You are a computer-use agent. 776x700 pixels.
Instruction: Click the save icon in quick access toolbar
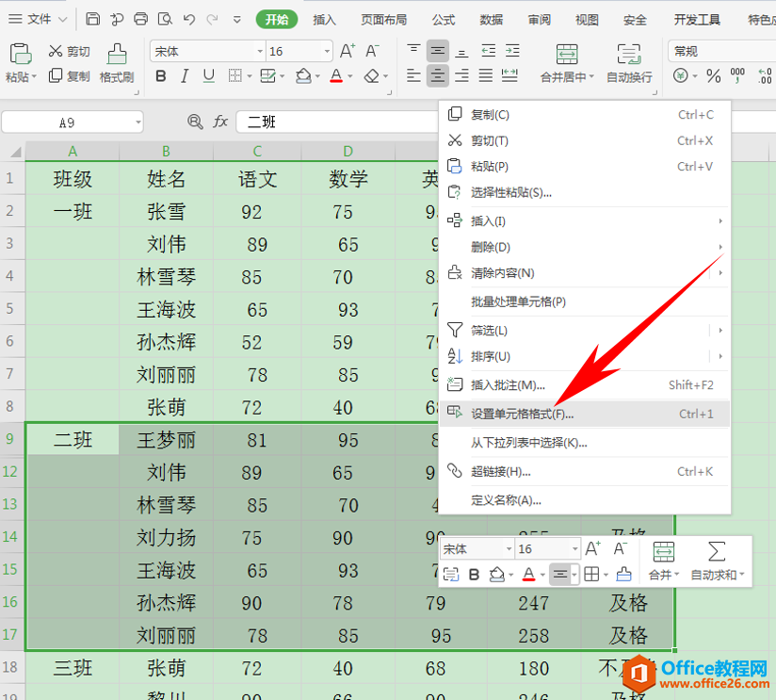[x=92, y=19]
